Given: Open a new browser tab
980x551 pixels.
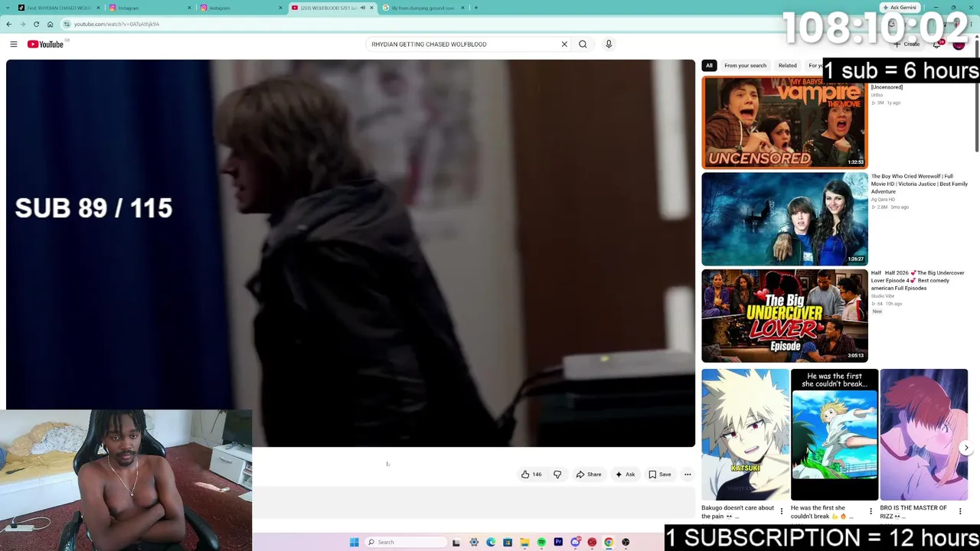Looking at the screenshot, I should click(x=475, y=8).
